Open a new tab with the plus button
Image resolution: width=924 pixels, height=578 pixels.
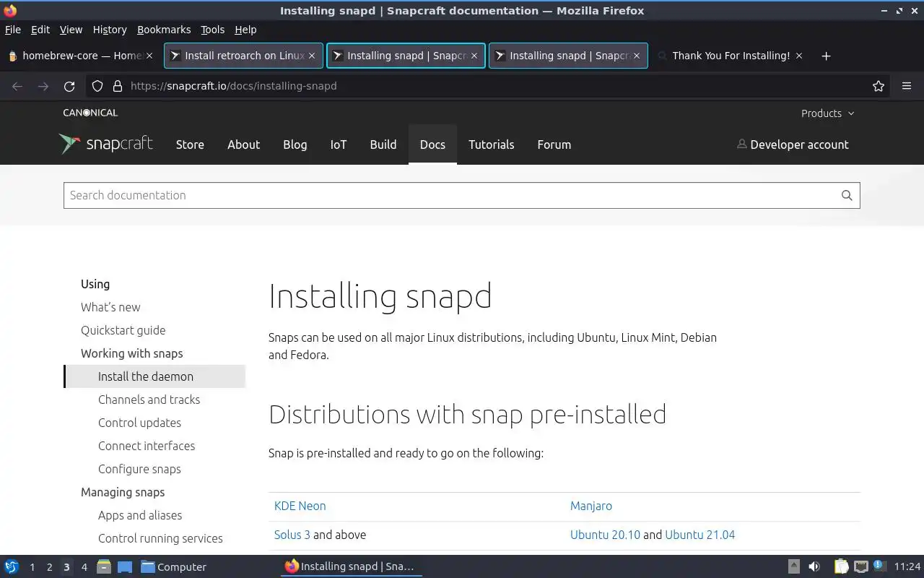click(x=827, y=56)
